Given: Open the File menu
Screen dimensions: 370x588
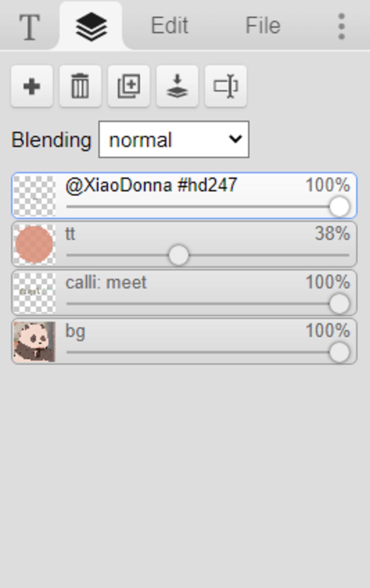Looking at the screenshot, I should click(263, 26).
